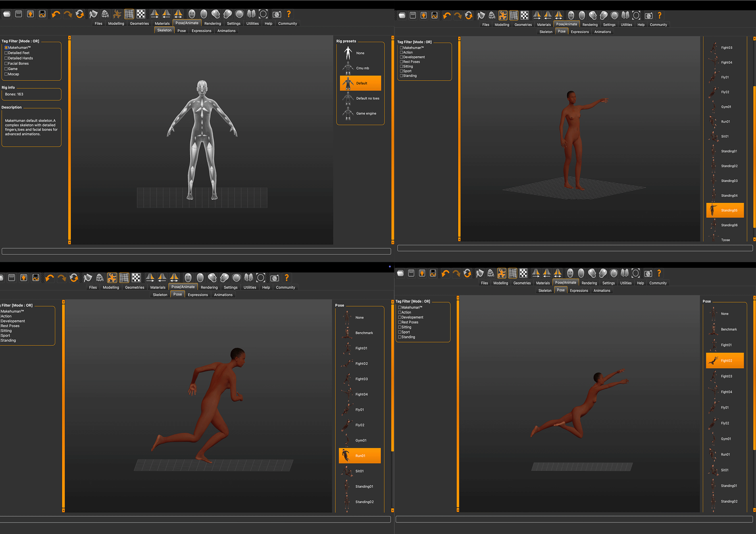Open Expressions tab in the Skeleton window
Image resolution: width=756 pixels, height=534 pixels.
click(201, 31)
